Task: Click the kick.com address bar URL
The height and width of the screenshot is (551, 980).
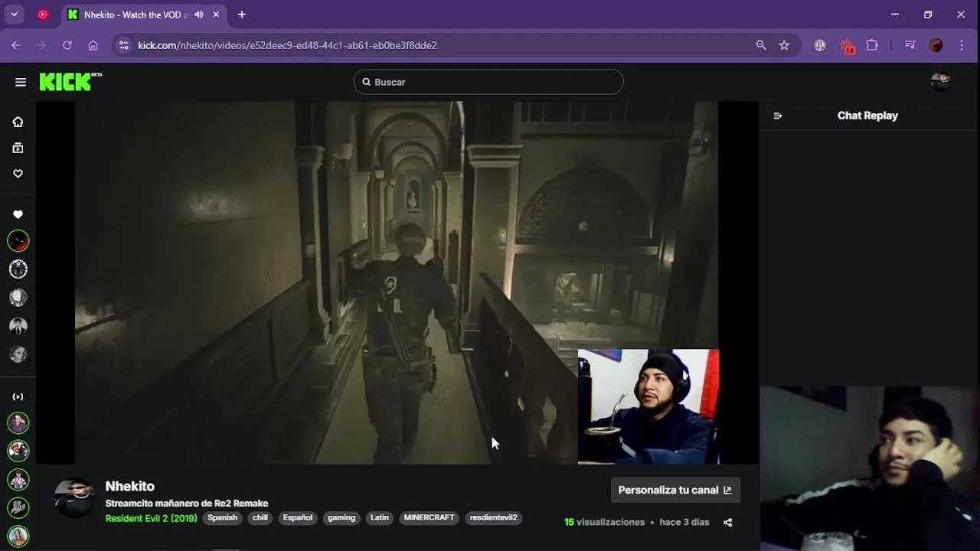Action: 287,45
